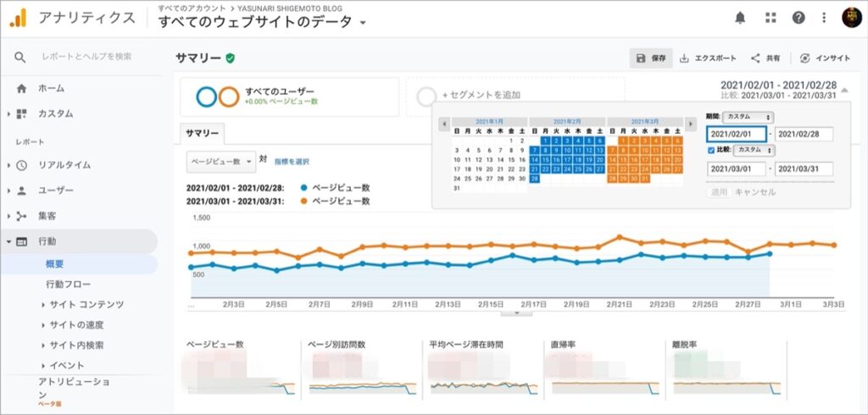Click the orange ページビュー数 legend dot

[x=303, y=202]
